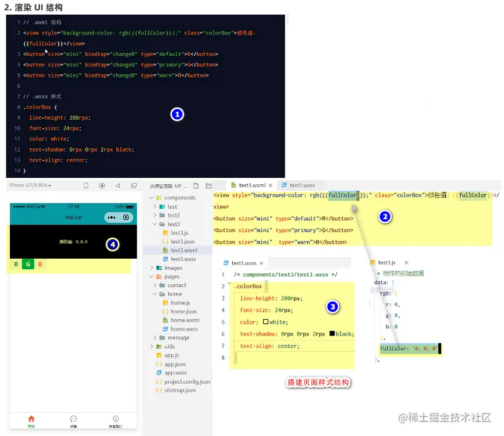
Task: Click fullColor: '0, 0, 0' line in test3.js
Action: point(410,348)
